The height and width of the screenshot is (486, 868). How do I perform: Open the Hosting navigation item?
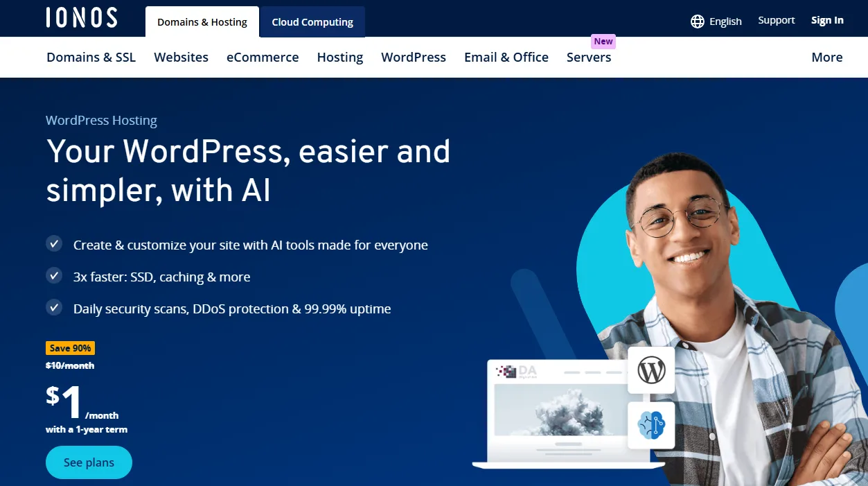[340, 58]
